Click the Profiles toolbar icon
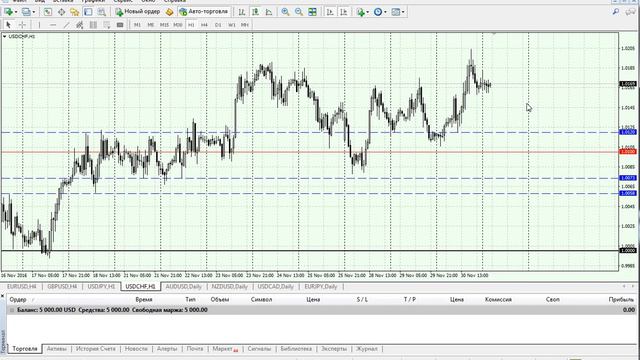The image size is (640, 360). [26, 12]
